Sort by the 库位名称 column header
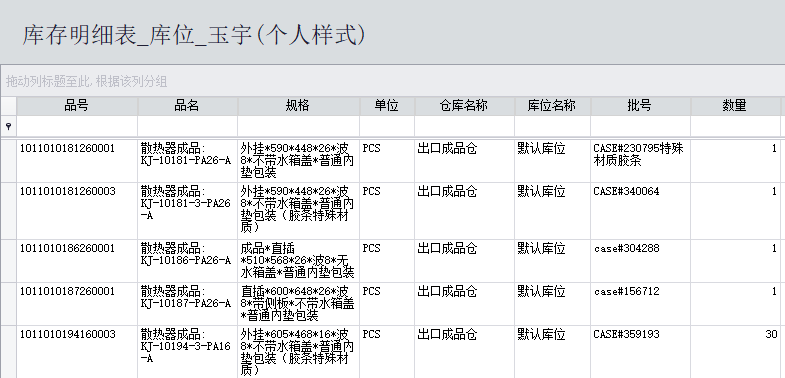 click(552, 106)
